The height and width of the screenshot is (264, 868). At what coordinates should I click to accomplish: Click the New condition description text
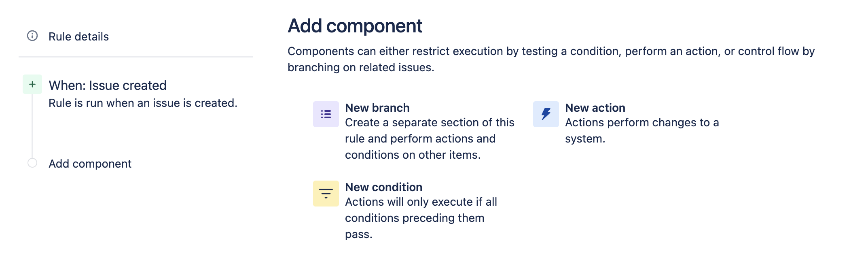tap(421, 218)
